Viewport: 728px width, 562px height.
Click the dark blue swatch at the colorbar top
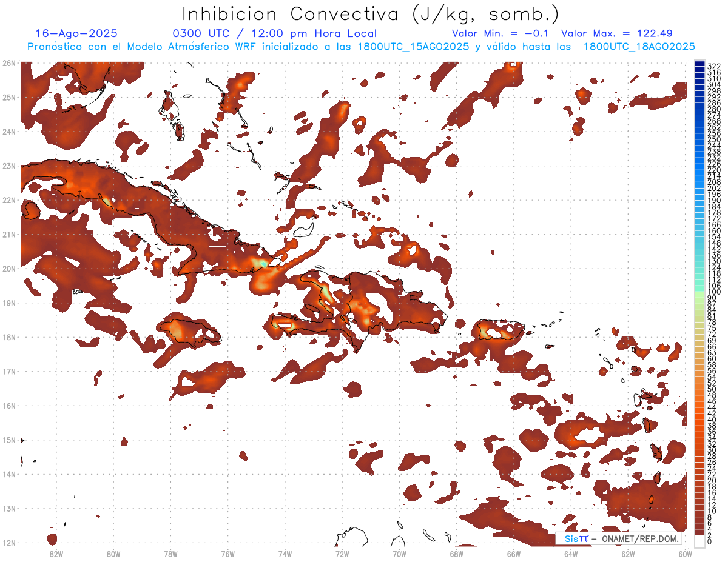tap(700, 63)
